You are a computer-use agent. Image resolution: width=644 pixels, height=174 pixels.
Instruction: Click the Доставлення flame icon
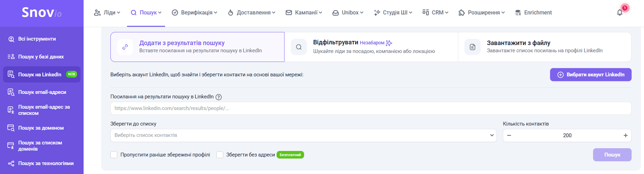231,13
